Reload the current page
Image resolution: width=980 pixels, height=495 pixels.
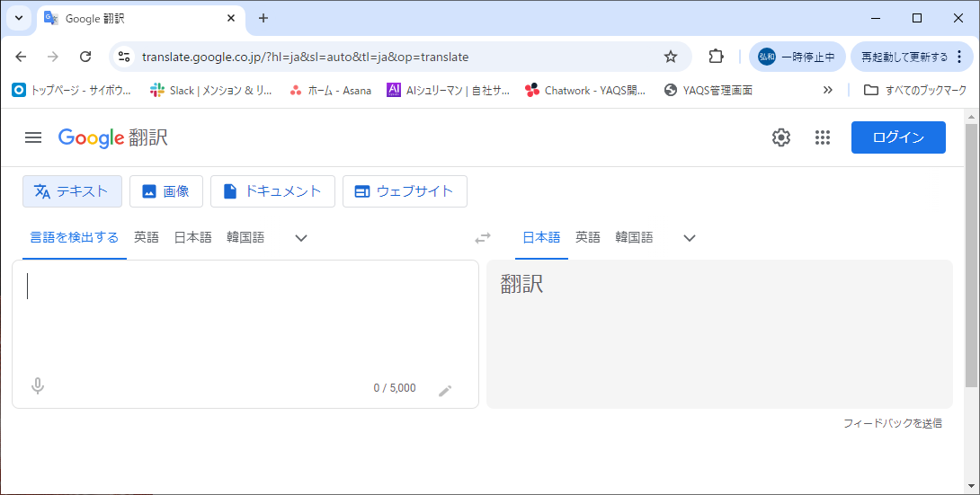pos(85,57)
